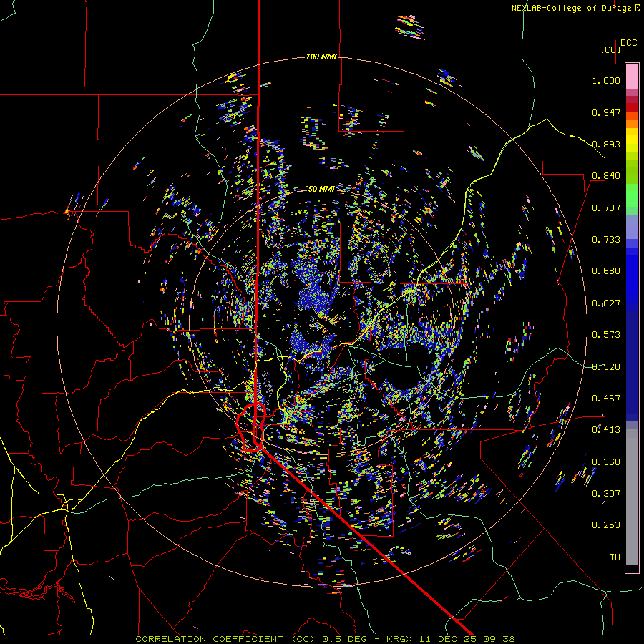
Task: Click the 1.000 value on color scale
Action: pyautogui.click(x=606, y=80)
